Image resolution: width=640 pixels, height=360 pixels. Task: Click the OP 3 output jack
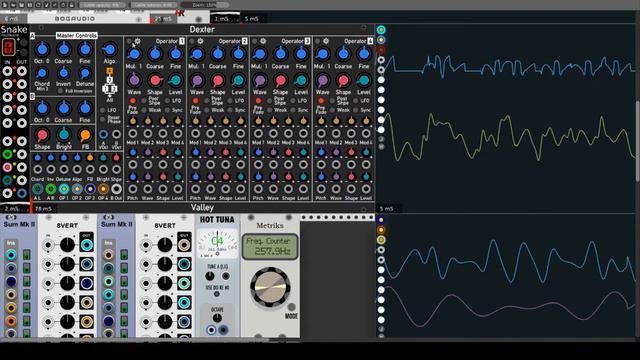(90, 189)
